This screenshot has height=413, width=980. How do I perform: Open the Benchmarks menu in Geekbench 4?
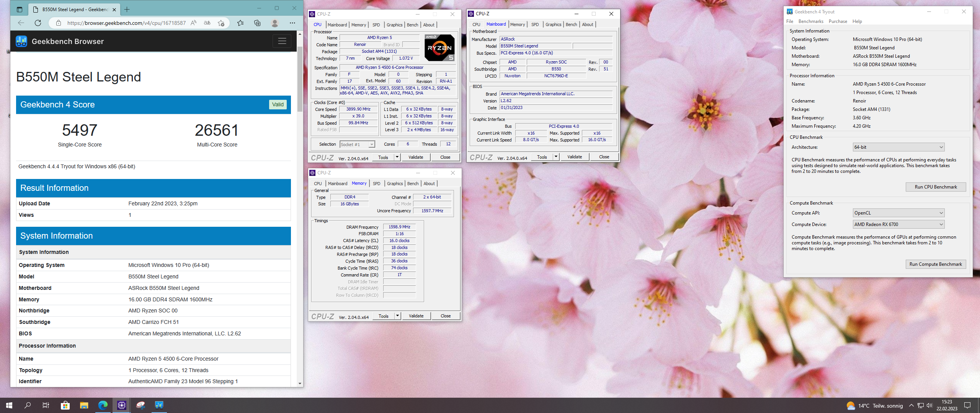click(x=811, y=21)
